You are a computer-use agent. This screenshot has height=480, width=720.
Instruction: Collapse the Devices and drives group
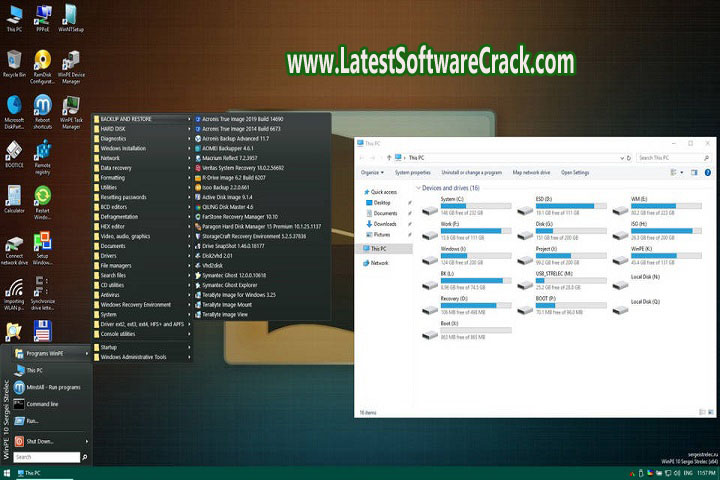point(418,188)
